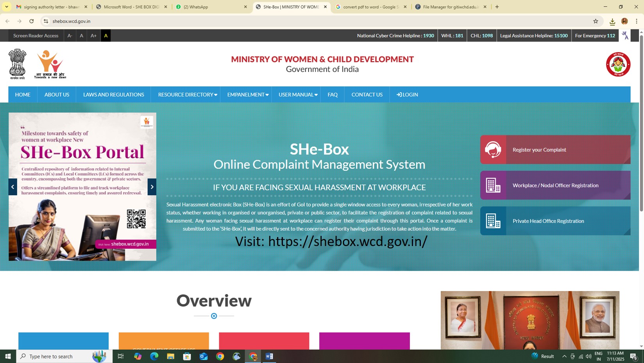This screenshot has width=644, height=363.
Task: Open the Contact Us page
Action: click(367, 95)
